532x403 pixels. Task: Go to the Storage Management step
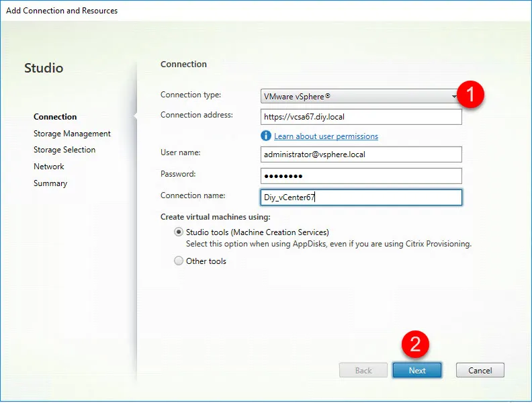click(x=72, y=134)
